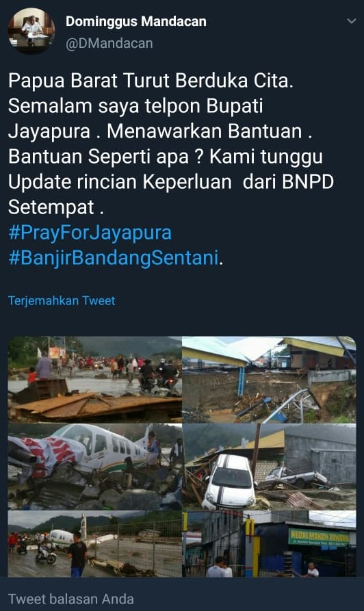Viewport: 364px width, 611px height.
Task: View the fence and distant plane photo
Action: (94, 543)
